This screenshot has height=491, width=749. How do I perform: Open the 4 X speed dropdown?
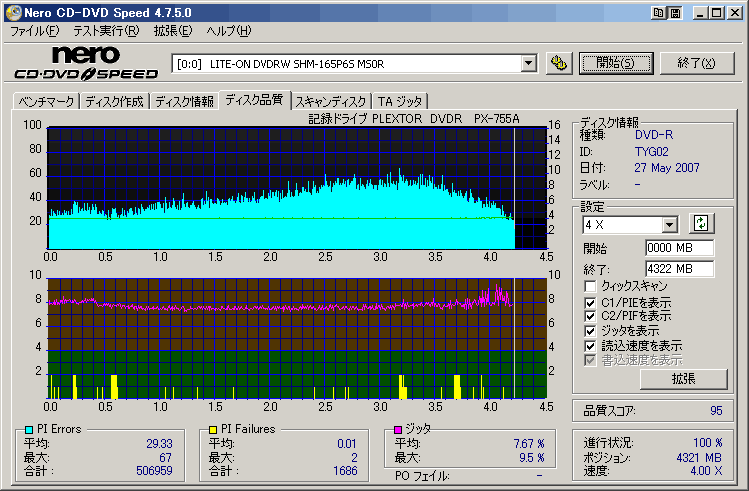point(670,224)
